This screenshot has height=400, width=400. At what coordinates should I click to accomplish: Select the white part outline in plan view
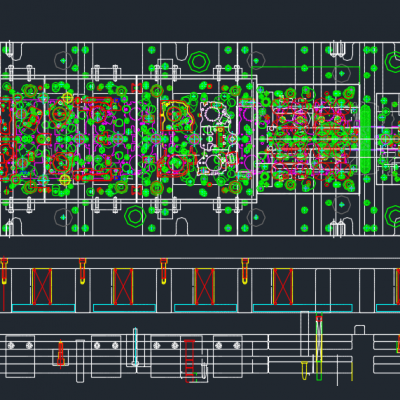click(216, 139)
